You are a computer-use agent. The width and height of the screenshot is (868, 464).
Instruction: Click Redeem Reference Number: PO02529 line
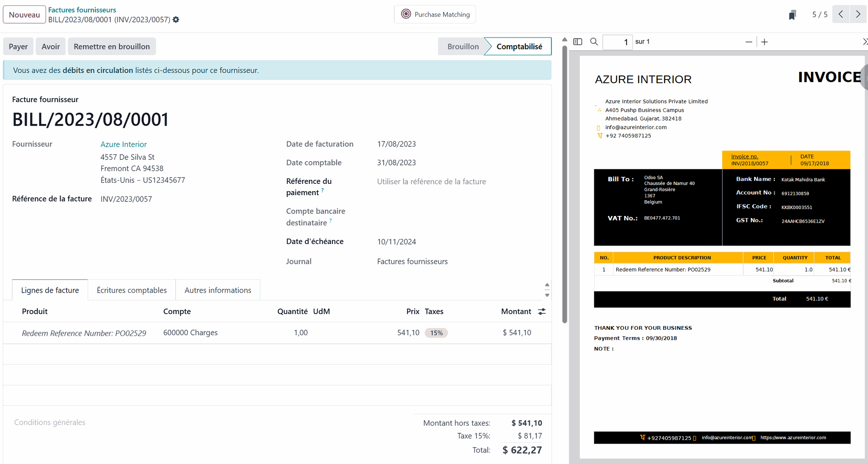click(x=84, y=333)
